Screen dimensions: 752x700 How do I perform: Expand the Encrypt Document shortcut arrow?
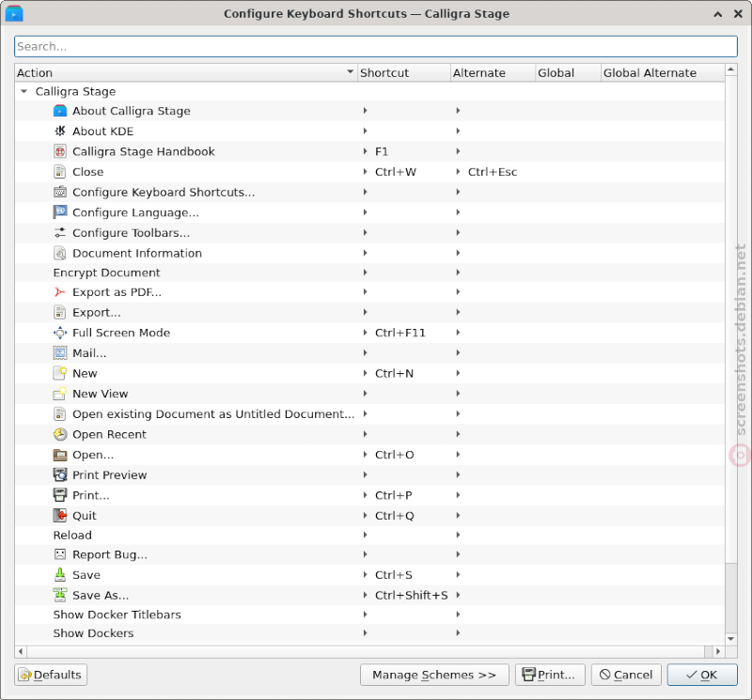click(366, 272)
